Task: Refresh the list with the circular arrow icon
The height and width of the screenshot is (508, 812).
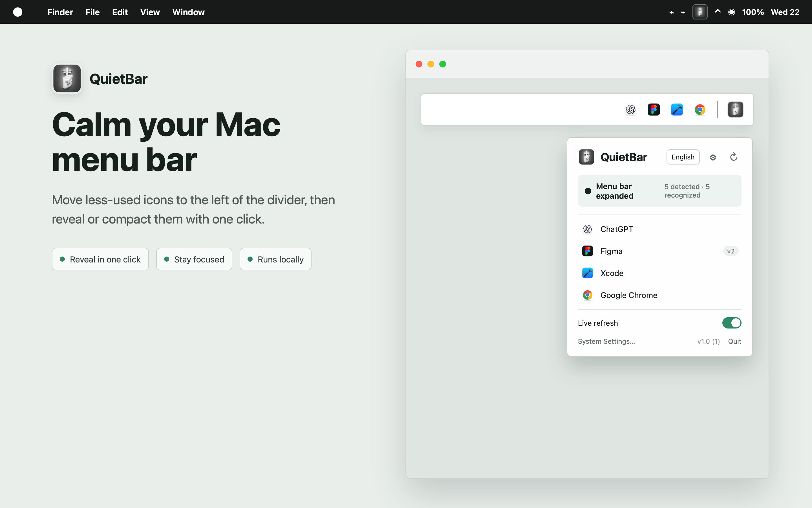Action: coord(734,157)
